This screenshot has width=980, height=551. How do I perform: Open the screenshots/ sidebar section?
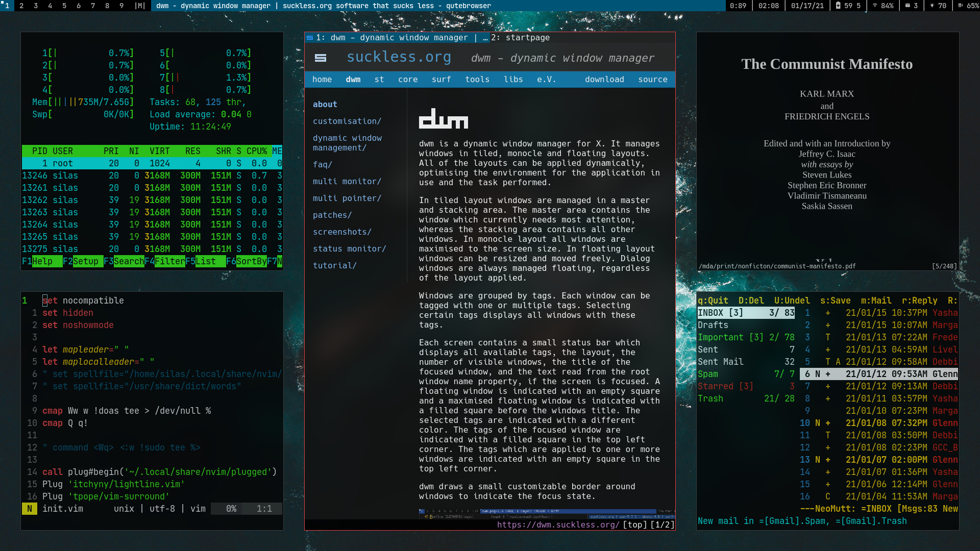(x=341, y=232)
